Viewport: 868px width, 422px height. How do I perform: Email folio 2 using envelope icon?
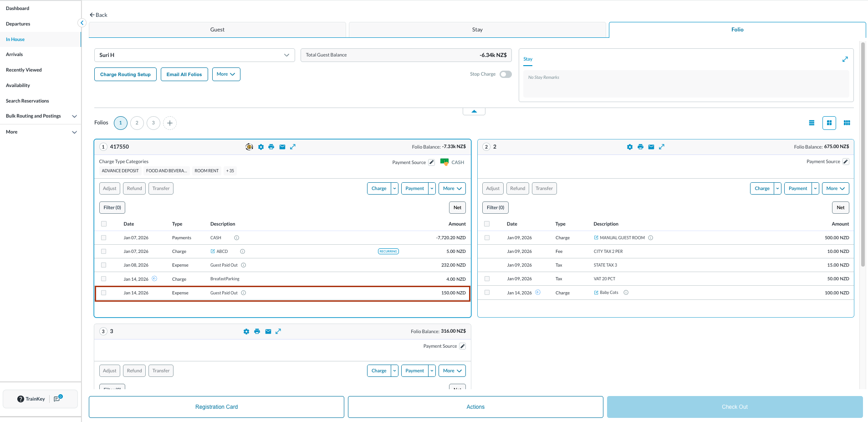(x=651, y=147)
